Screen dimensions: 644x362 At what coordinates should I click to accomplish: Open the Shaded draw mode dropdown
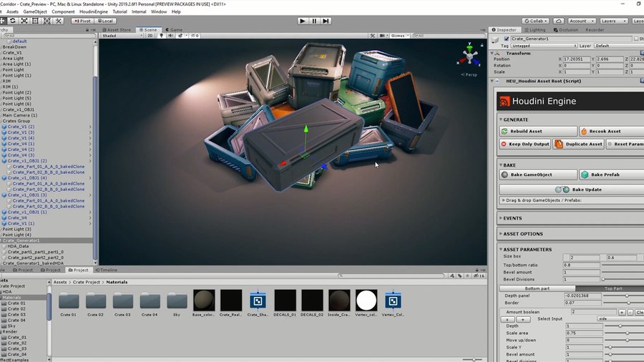[x=122, y=36]
